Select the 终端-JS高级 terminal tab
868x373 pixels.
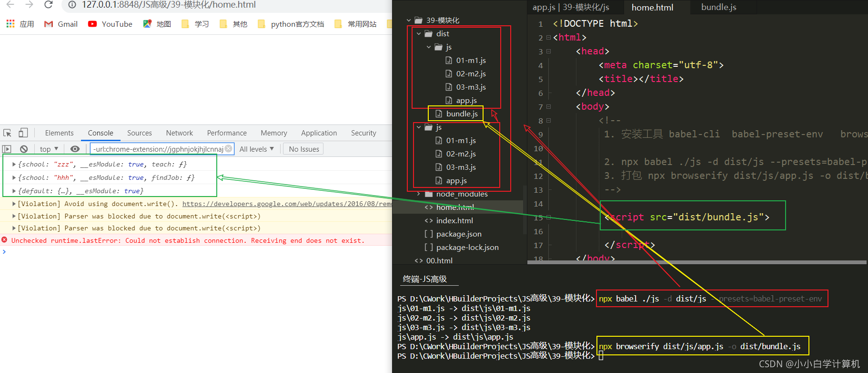pos(424,279)
